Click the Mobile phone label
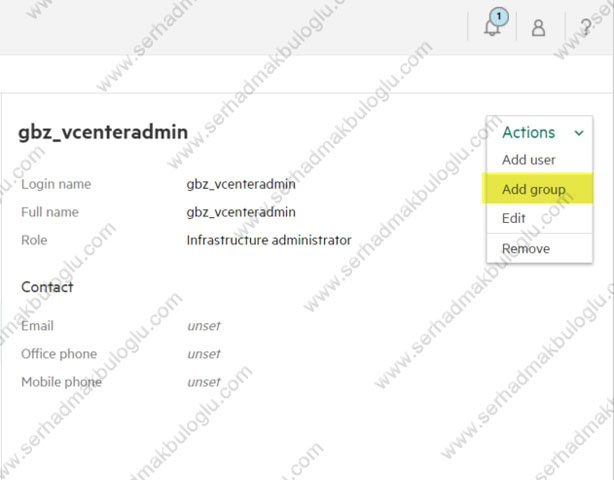 (x=61, y=382)
